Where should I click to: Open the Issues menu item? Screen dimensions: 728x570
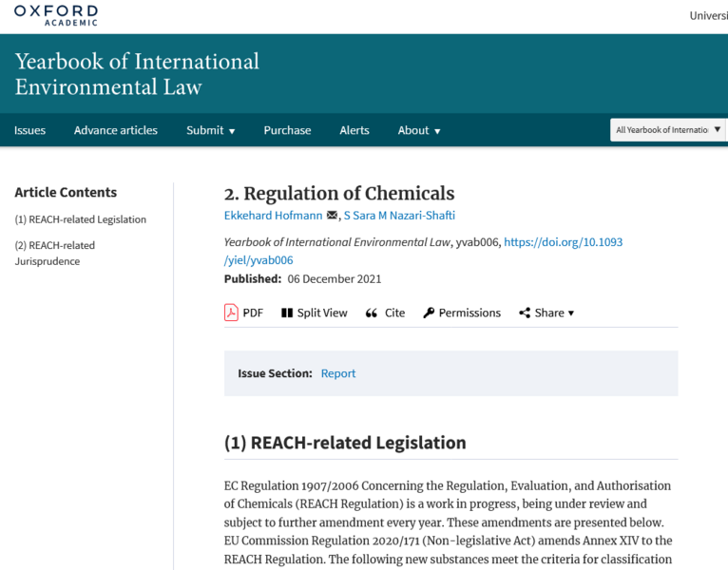29,130
